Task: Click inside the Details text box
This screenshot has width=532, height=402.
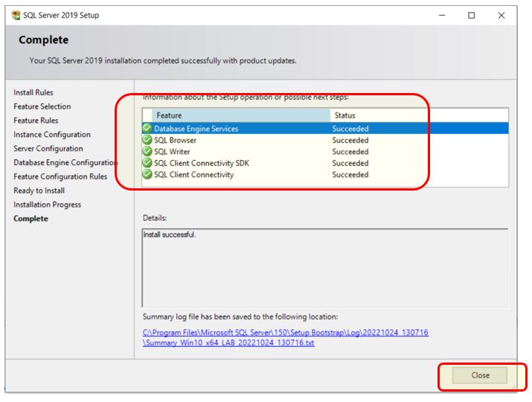Action: pyautogui.click(x=325, y=268)
